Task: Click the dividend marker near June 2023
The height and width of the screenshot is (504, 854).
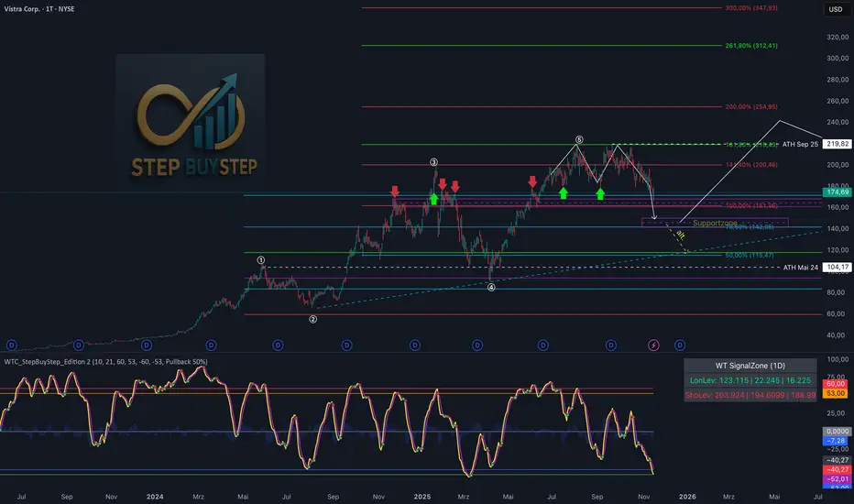Action: click(11, 345)
